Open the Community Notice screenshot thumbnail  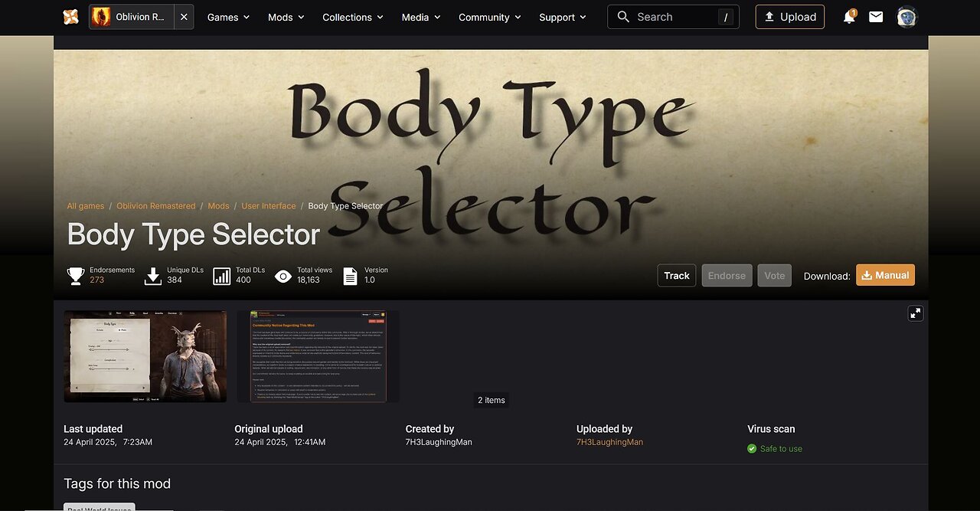tap(318, 356)
